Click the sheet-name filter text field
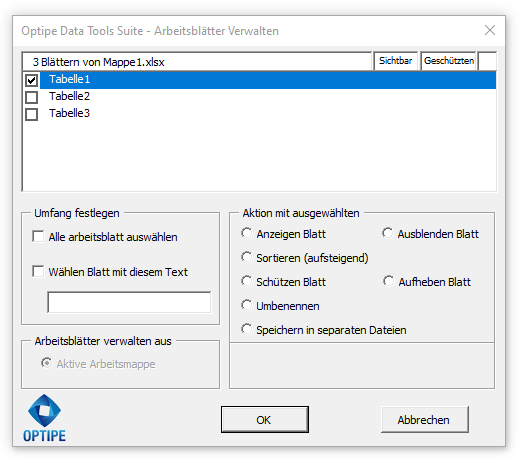Viewport: 524px width, 463px height. click(x=129, y=303)
